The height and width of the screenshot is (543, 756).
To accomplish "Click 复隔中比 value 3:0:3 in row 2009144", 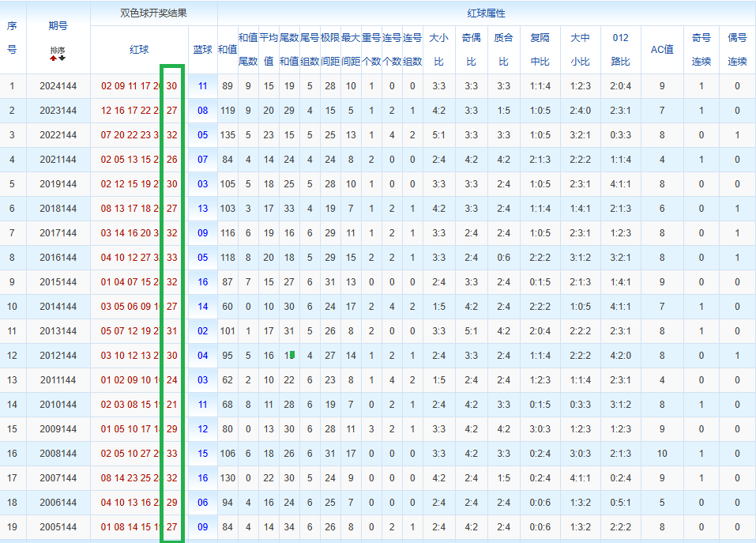I will [540, 429].
